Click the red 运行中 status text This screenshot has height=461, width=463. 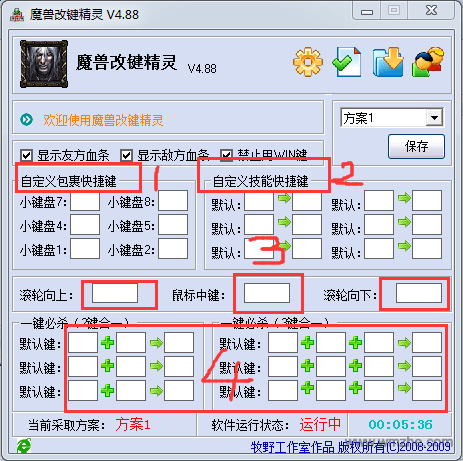(320, 424)
